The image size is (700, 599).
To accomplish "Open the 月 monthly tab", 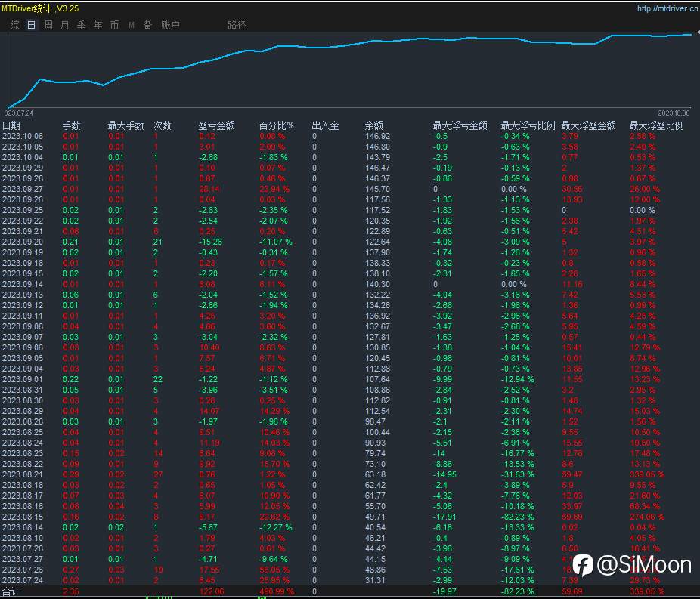I will 65,25.
